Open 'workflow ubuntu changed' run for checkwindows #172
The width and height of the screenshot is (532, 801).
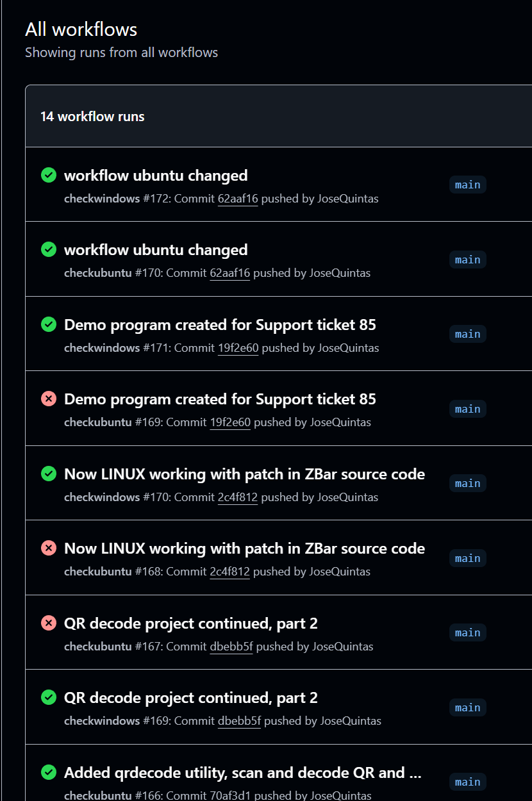[156, 176]
